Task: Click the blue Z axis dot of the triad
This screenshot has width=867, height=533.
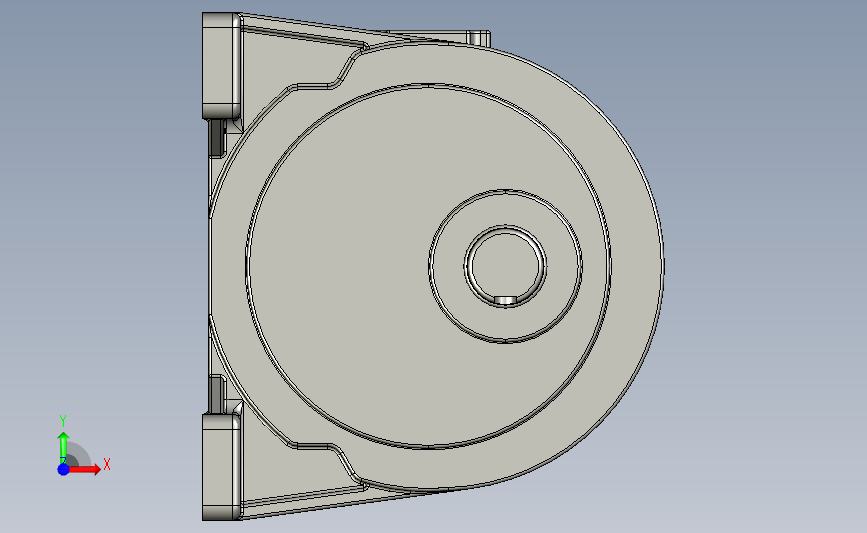Action: tap(64, 469)
